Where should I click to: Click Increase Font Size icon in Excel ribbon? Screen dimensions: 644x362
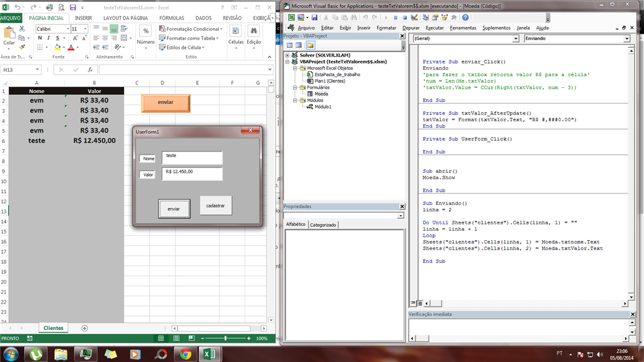(75, 38)
